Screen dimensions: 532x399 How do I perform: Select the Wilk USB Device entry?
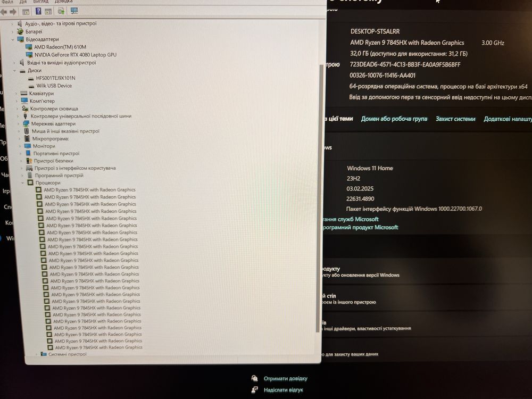tap(54, 86)
